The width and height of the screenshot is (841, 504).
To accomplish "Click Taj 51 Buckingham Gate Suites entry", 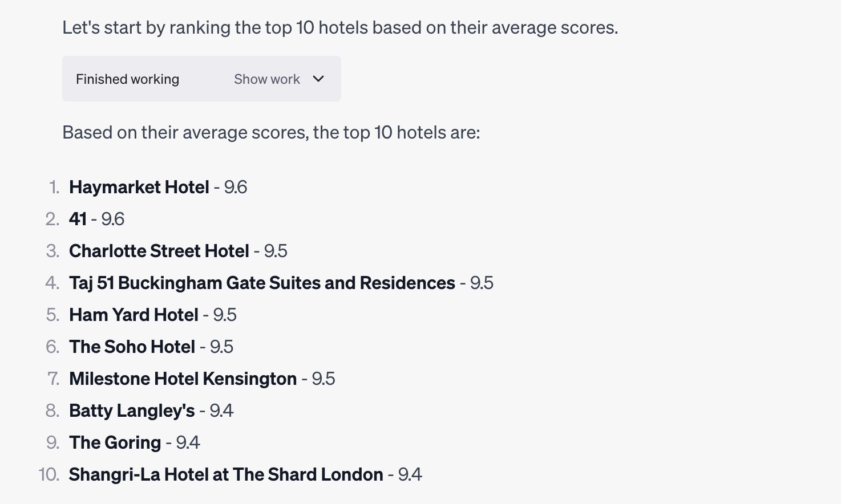I will click(262, 283).
